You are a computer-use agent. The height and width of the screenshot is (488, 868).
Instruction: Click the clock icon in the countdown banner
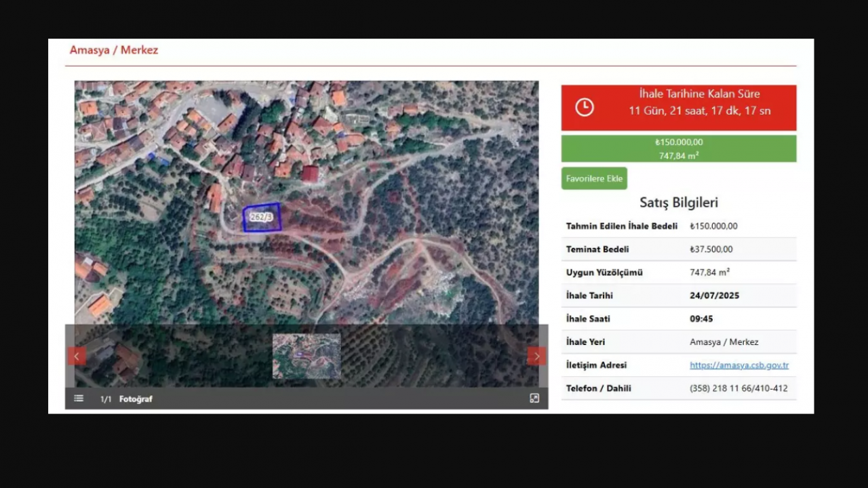[584, 107]
